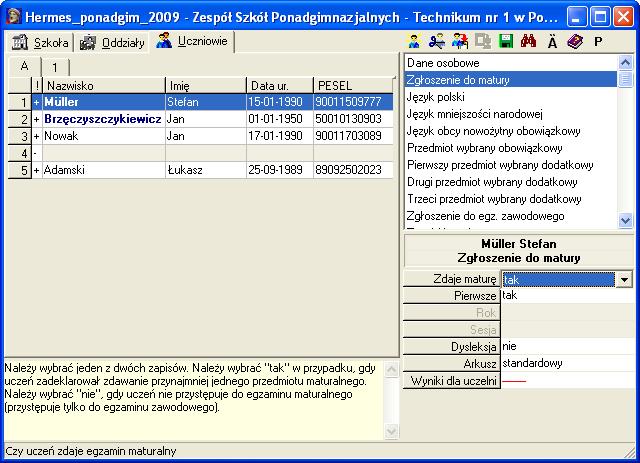Click the birth date cell 25-09-1989
Viewport: 640px width, 463px height.
[280, 170]
